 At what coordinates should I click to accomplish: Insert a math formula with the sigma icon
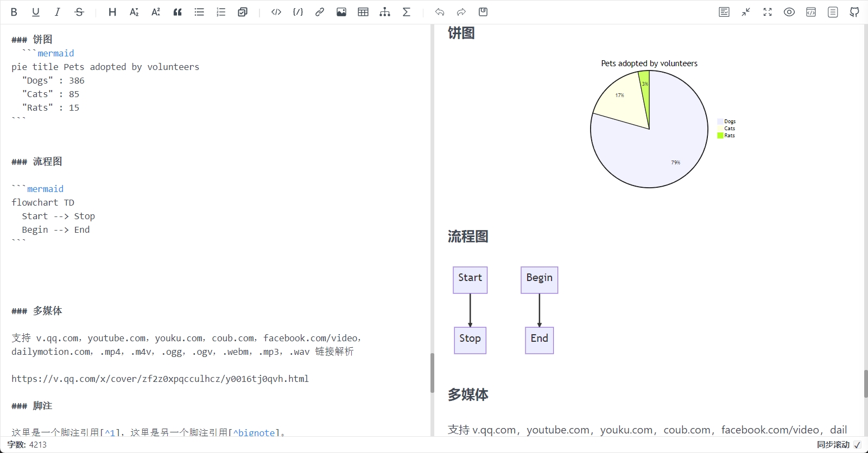click(x=407, y=12)
